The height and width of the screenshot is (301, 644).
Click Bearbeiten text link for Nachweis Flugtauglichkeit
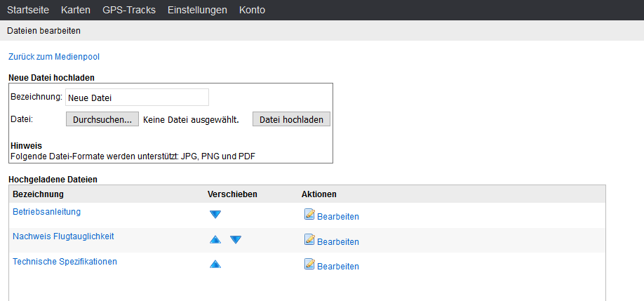338,242
